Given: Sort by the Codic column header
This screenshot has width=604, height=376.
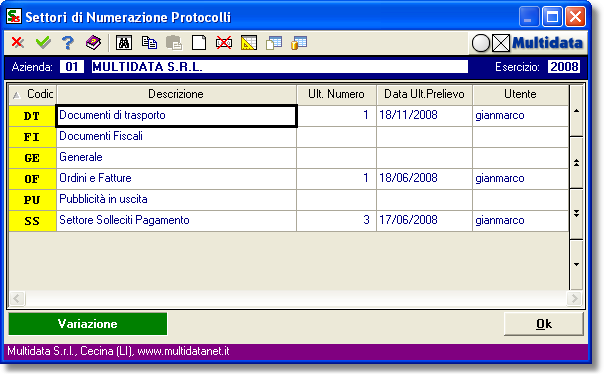Looking at the screenshot, I should point(33,94).
